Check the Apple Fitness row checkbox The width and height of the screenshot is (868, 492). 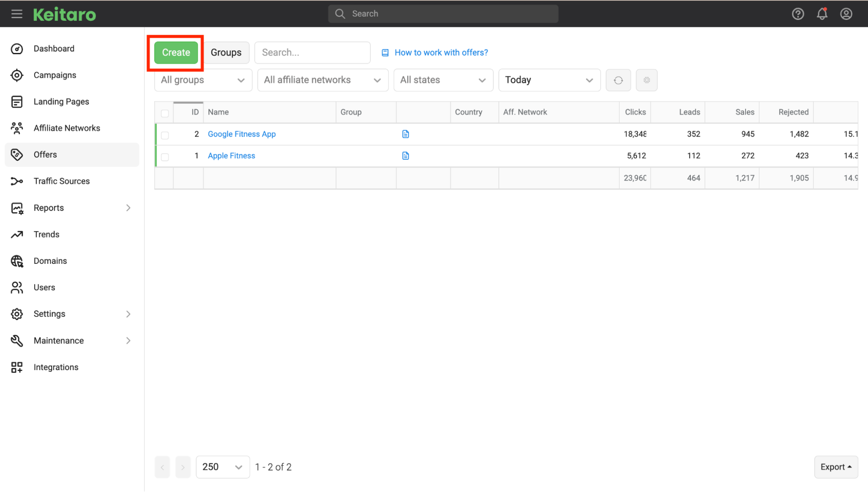pos(165,157)
